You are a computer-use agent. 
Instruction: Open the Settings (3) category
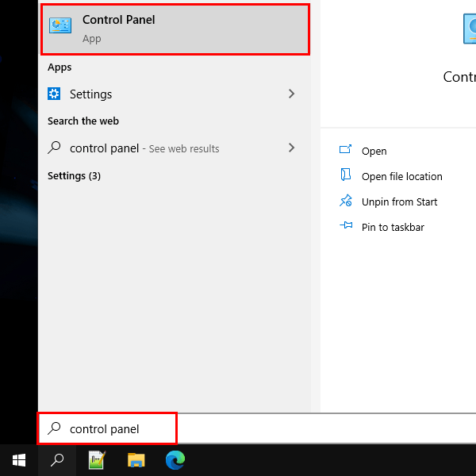(x=74, y=176)
